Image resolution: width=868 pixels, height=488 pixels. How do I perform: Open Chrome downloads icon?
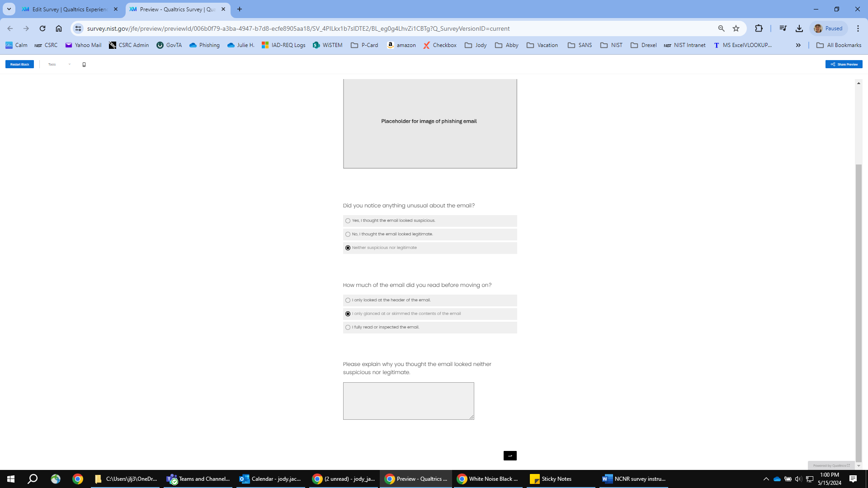(x=799, y=28)
